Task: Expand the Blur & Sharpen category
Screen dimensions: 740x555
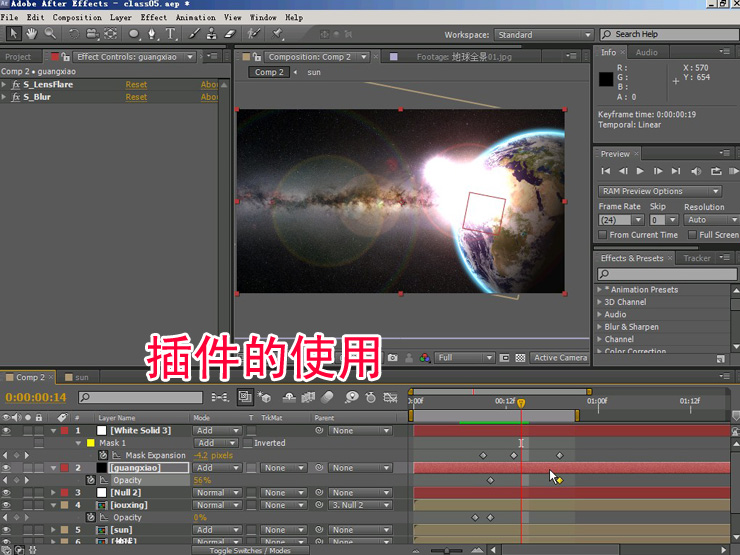Action: (x=600, y=327)
